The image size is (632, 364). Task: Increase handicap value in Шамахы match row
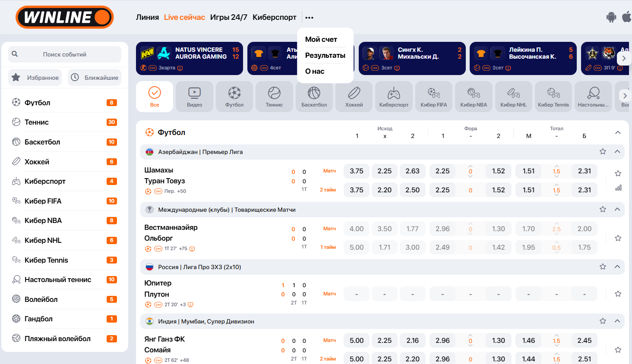pos(471,166)
